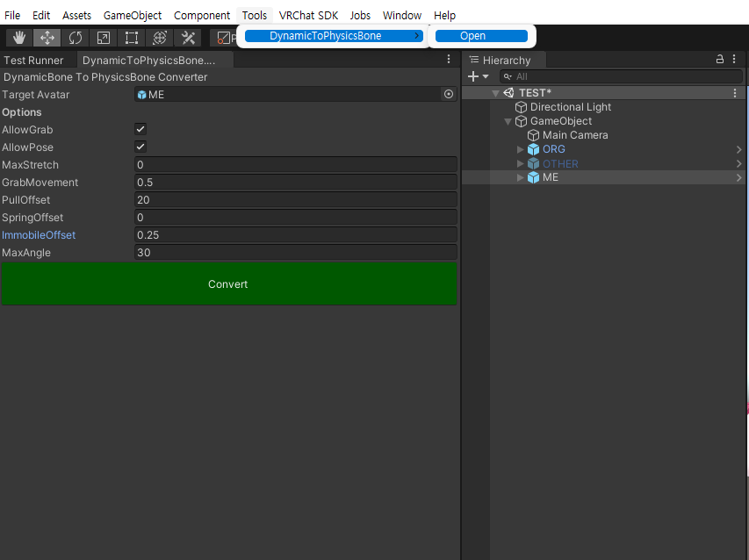Viewport: 749px width, 560px height.
Task: Open the Window menu
Action: 402,15
